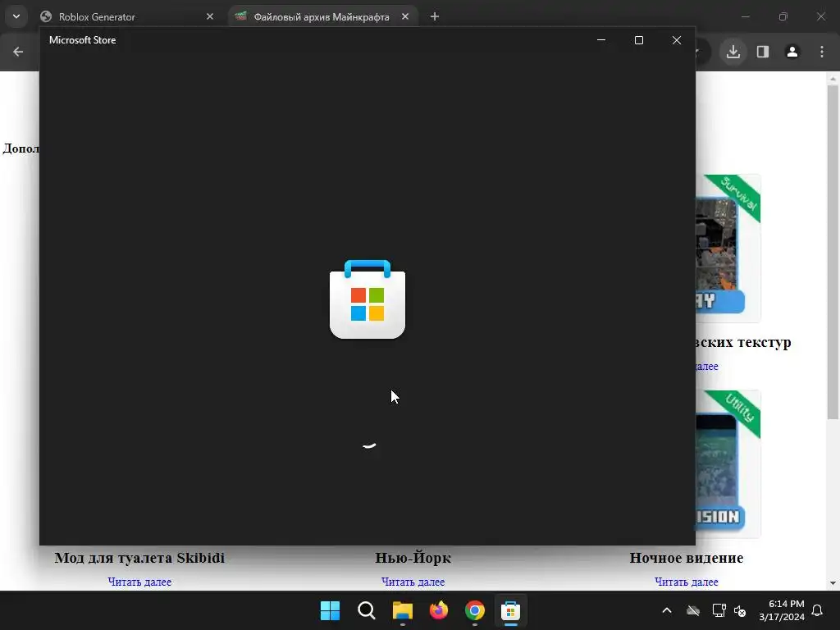Screen dimensions: 840x630
Task: Switch to the Roblox Generator tab
Action: point(126,16)
